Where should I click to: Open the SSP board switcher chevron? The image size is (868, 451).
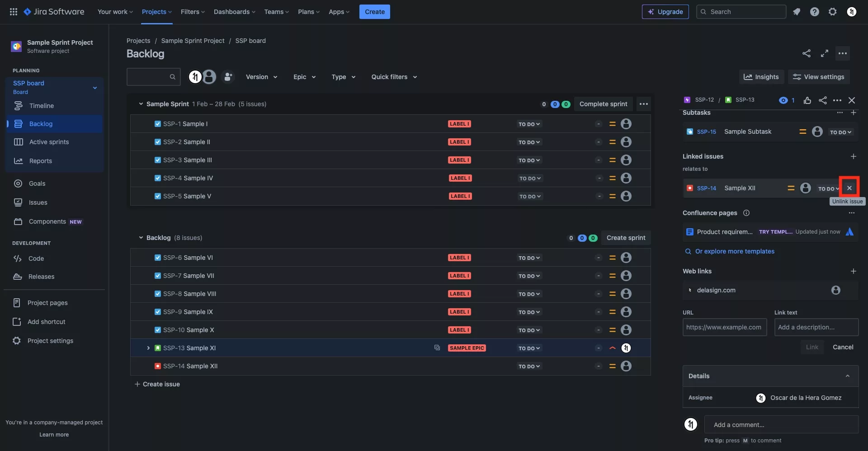[x=95, y=88]
